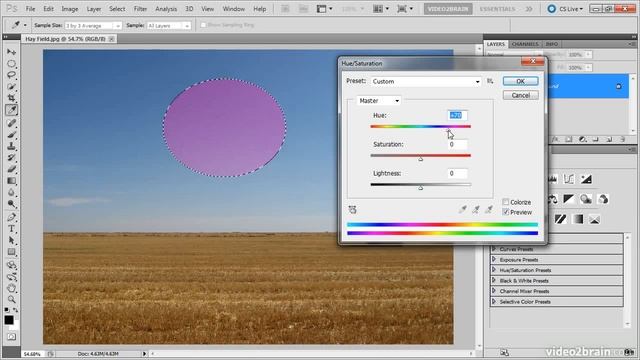
Task: Click the first eyedropper in Hue/Saturation dialog
Action: [x=462, y=209]
